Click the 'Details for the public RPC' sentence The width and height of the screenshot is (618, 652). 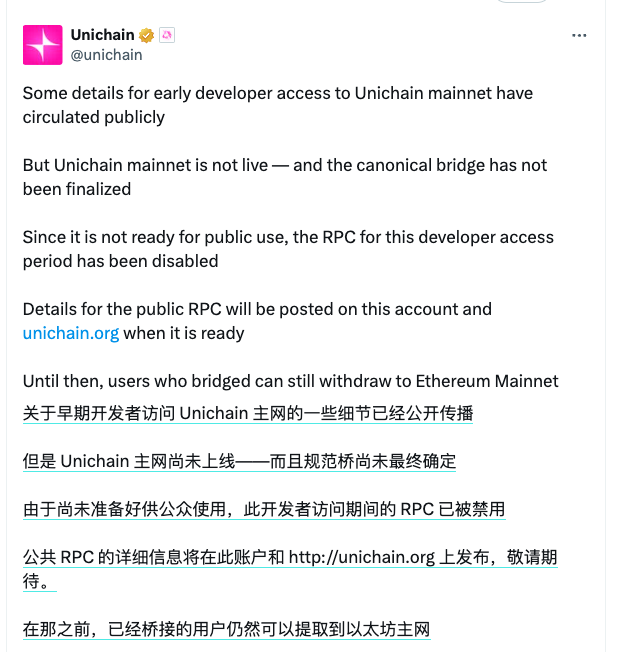[x=257, y=321]
